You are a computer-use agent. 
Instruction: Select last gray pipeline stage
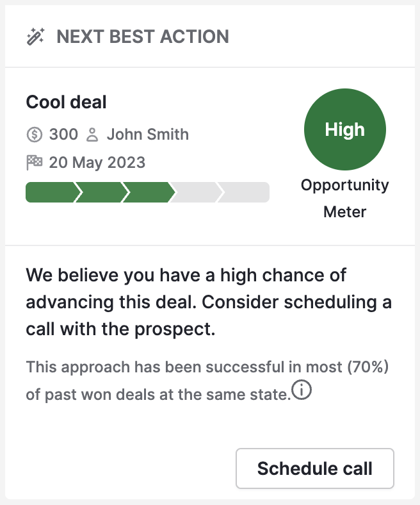tap(244, 192)
